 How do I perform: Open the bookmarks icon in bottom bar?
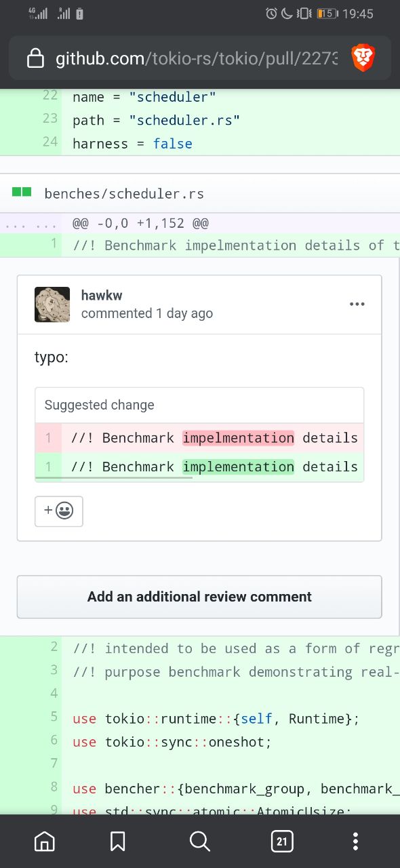117,842
